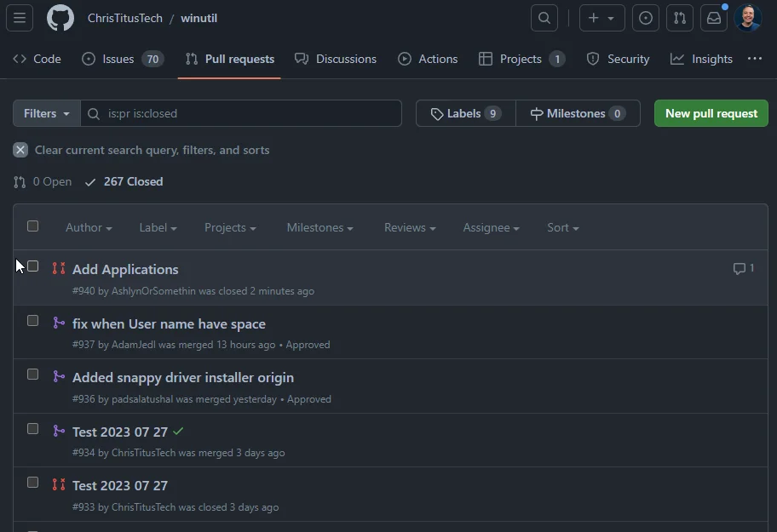Click the milestone signpost icon
The image size is (777, 532).
tap(536, 114)
